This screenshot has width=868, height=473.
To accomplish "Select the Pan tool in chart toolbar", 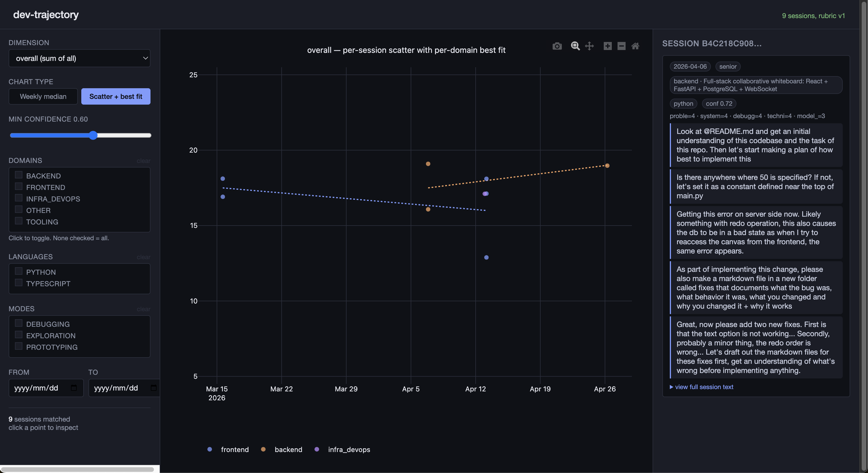I will click(589, 46).
